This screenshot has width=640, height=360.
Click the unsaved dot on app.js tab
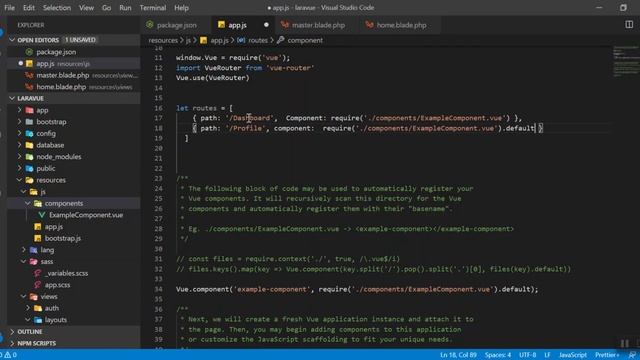coord(266,25)
